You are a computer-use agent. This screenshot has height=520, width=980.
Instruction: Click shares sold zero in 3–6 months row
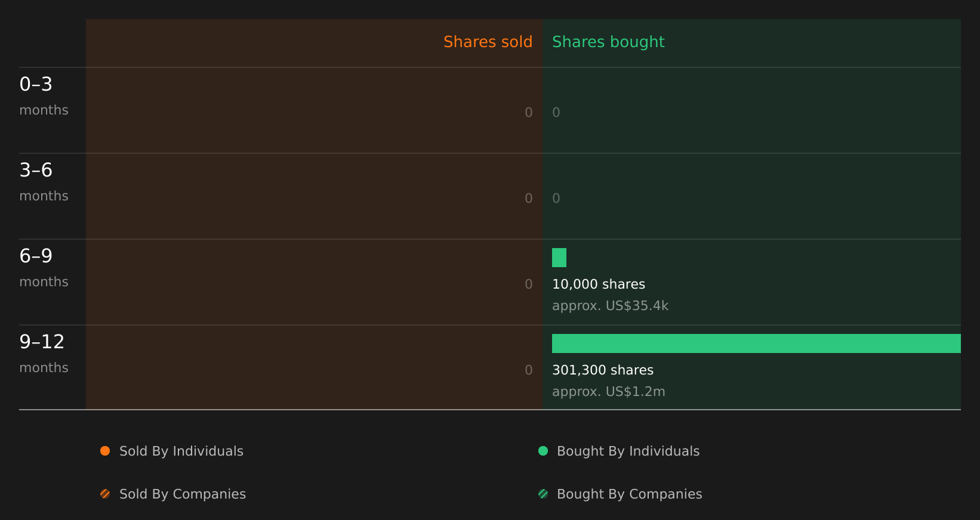click(x=528, y=199)
